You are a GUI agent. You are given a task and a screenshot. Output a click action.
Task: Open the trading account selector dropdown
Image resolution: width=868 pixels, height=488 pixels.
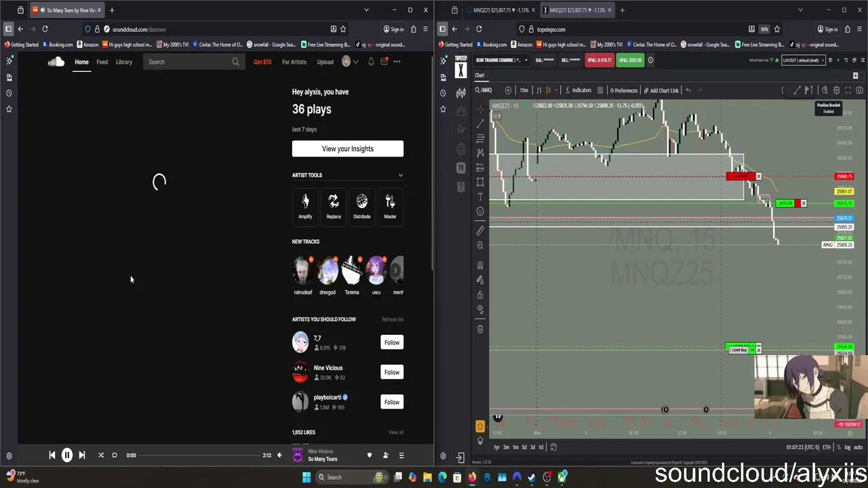click(502, 60)
